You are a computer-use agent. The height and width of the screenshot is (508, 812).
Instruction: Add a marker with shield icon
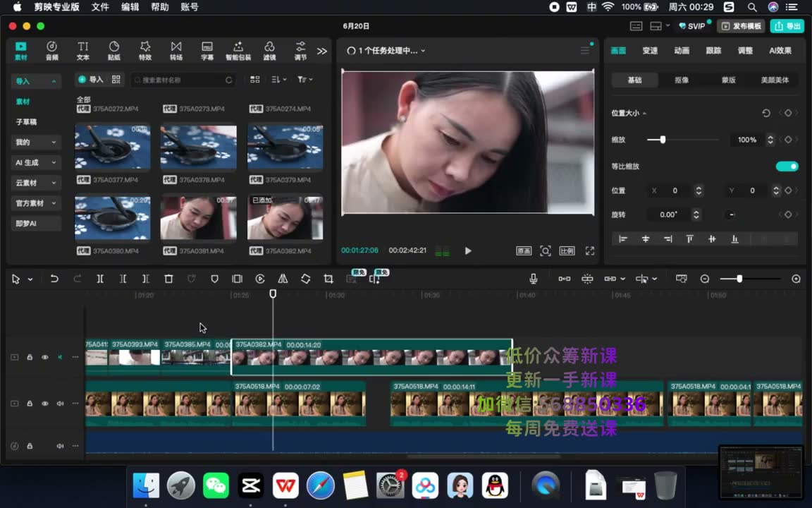214,279
